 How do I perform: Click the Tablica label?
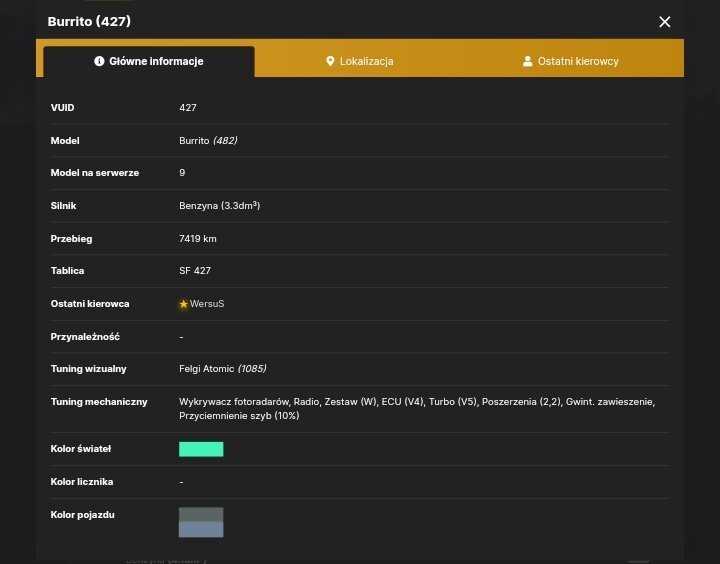coord(68,271)
